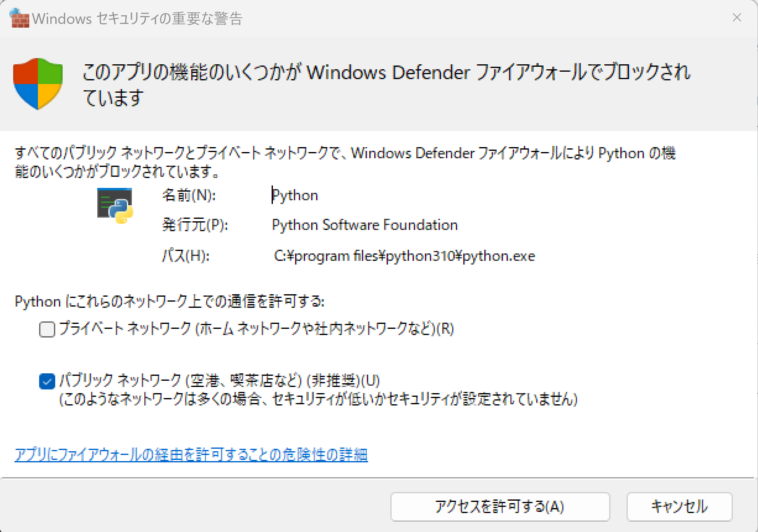The width and height of the screenshot is (758, 532).
Task: Click the blocked-features heading text
Action: [x=386, y=84]
